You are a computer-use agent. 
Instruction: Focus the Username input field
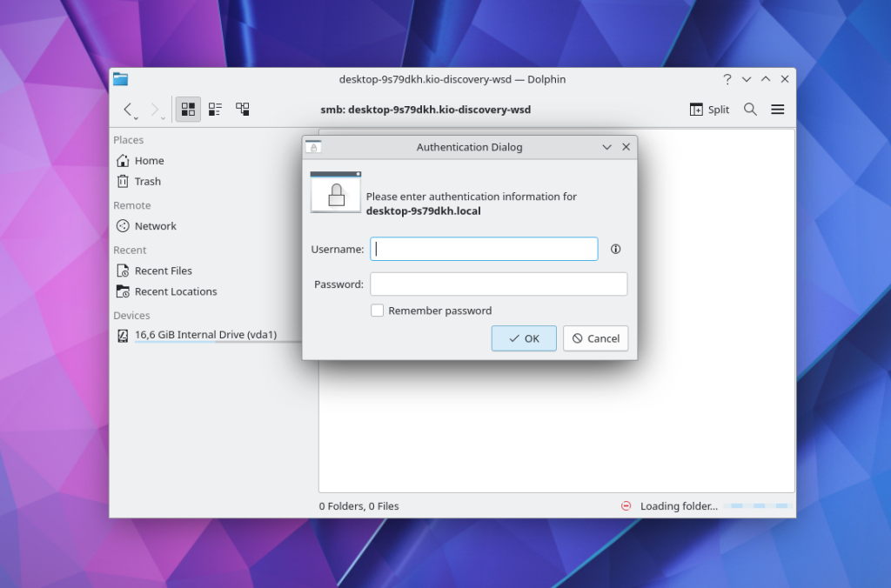coord(484,249)
